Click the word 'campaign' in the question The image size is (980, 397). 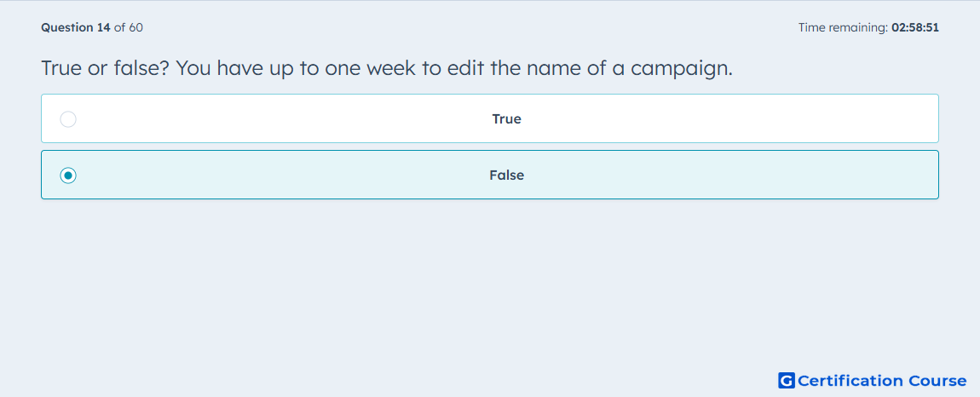pos(681,69)
